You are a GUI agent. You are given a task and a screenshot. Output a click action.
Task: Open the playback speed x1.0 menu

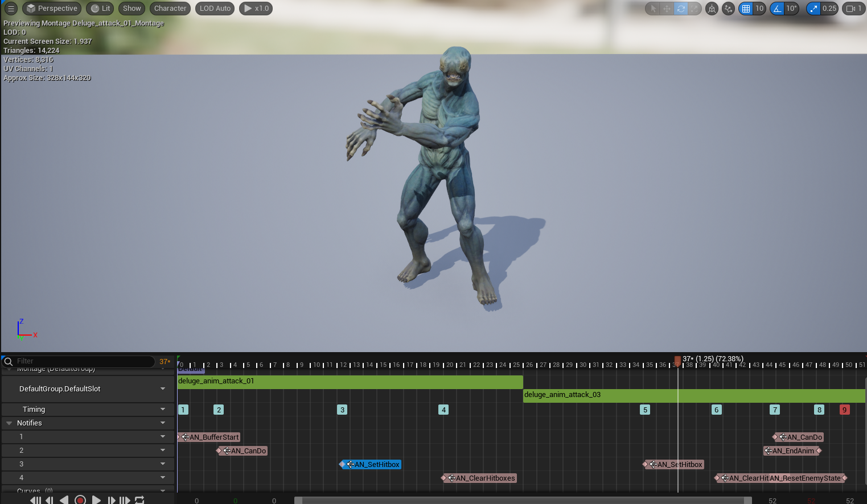click(256, 9)
